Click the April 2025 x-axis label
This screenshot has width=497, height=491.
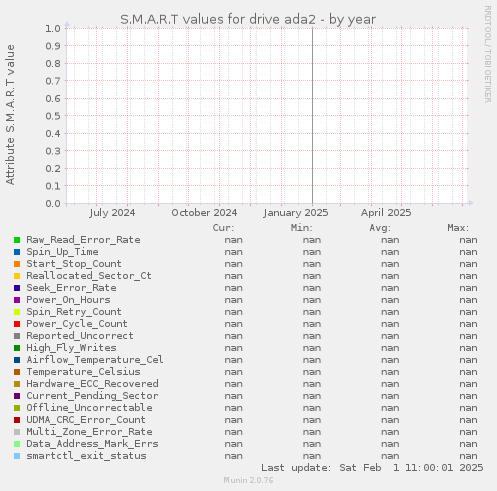[386, 213]
